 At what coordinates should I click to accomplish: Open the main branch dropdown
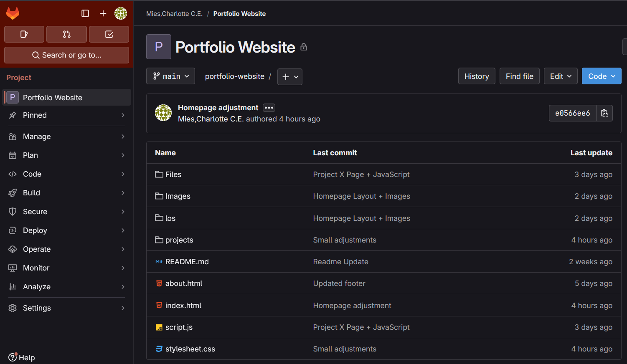pos(170,76)
